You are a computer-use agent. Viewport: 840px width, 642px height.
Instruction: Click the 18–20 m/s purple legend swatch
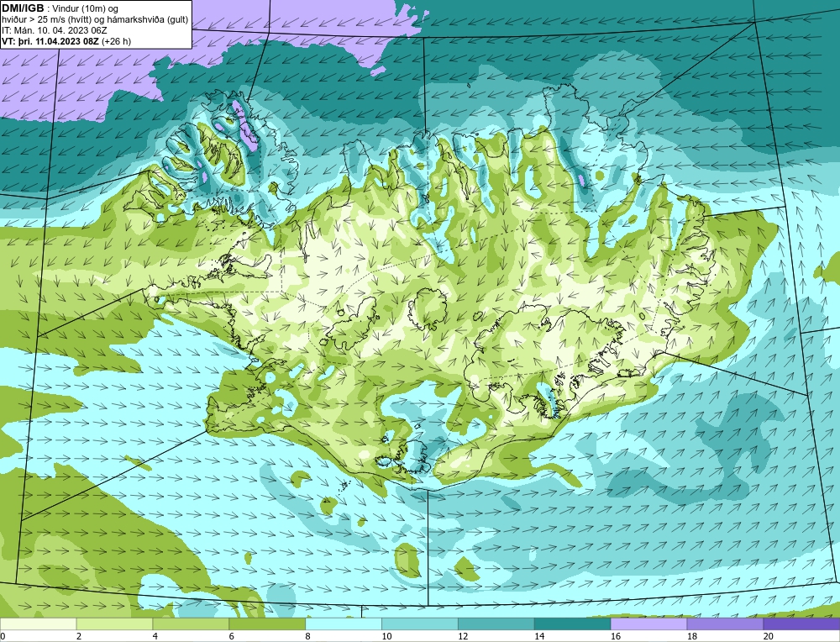click(726, 624)
